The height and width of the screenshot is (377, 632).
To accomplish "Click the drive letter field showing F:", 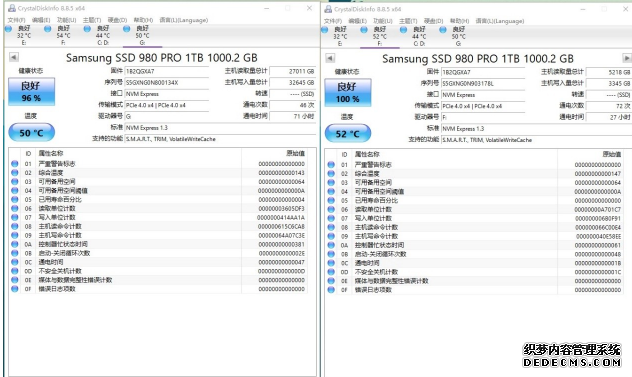I will 483,117.
